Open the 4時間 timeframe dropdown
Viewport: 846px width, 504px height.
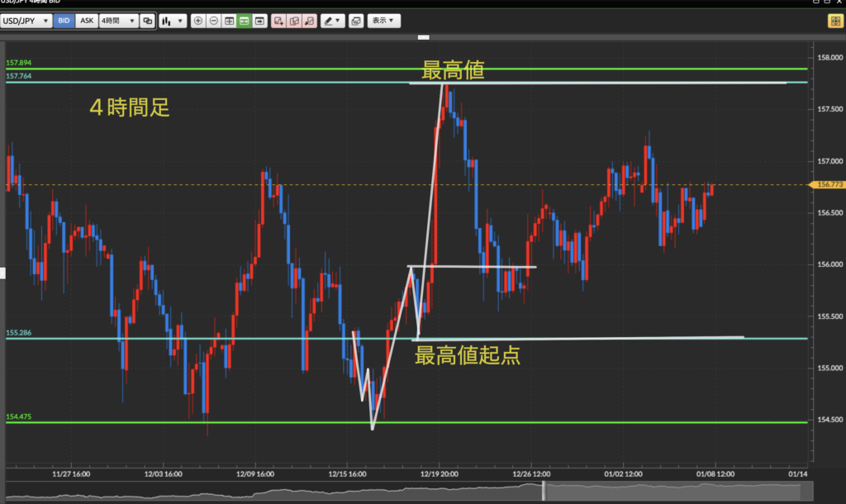tap(118, 21)
